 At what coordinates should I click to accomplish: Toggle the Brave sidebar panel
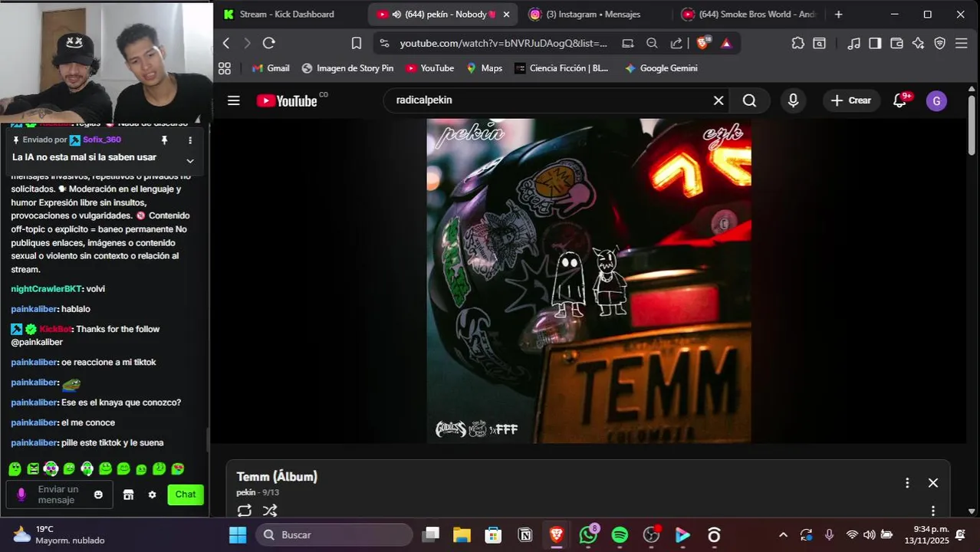875,44
